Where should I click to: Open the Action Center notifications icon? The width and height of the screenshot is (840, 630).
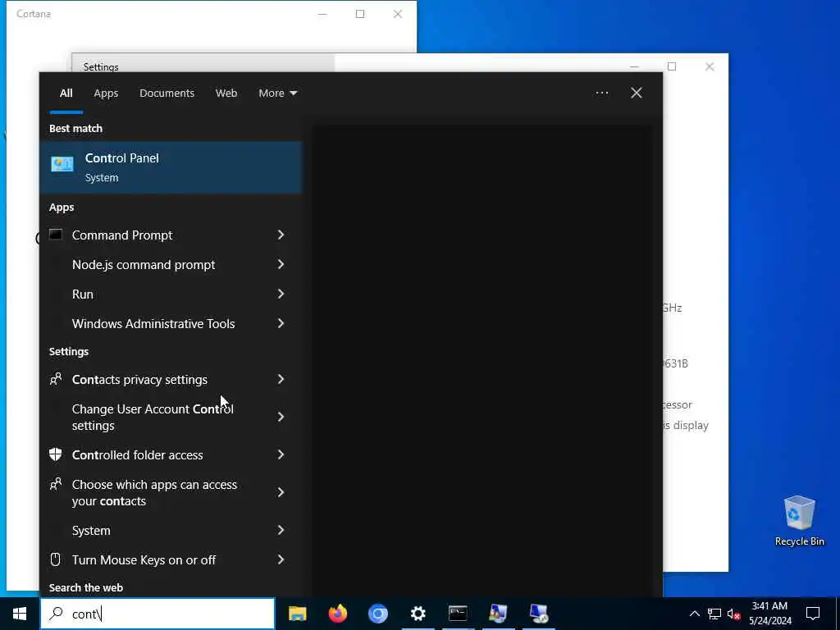click(x=813, y=614)
